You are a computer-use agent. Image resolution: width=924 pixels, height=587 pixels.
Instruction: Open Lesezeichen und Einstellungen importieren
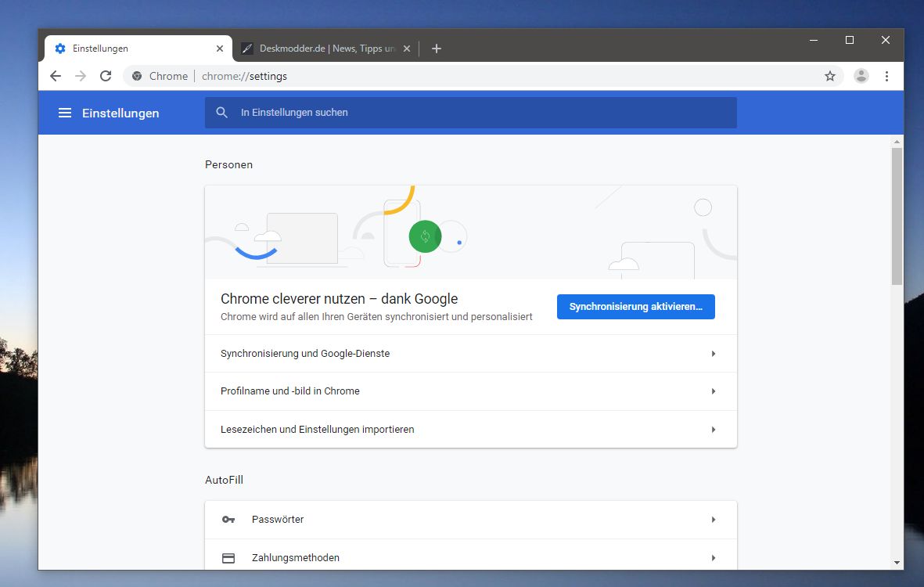pos(471,430)
